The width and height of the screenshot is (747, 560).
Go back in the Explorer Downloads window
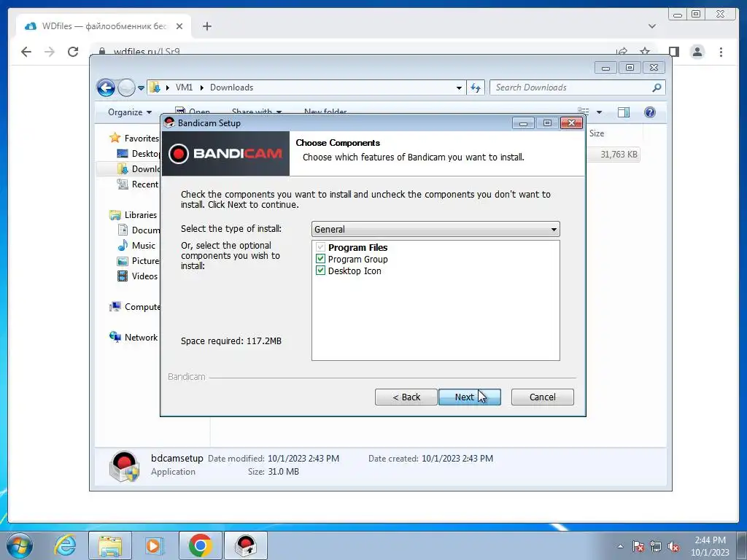pyautogui.click(x=106, y=87)
